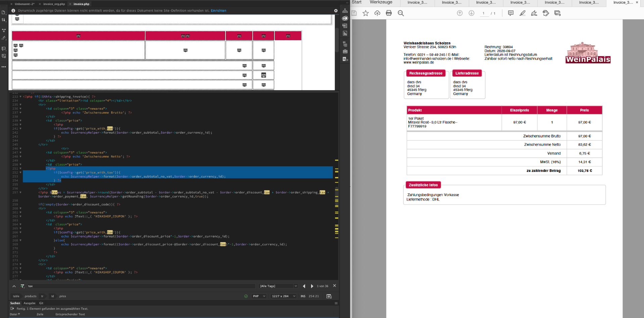
Task: Toggle INS insert mode in status bar
Action: click(x=303, y=296)
